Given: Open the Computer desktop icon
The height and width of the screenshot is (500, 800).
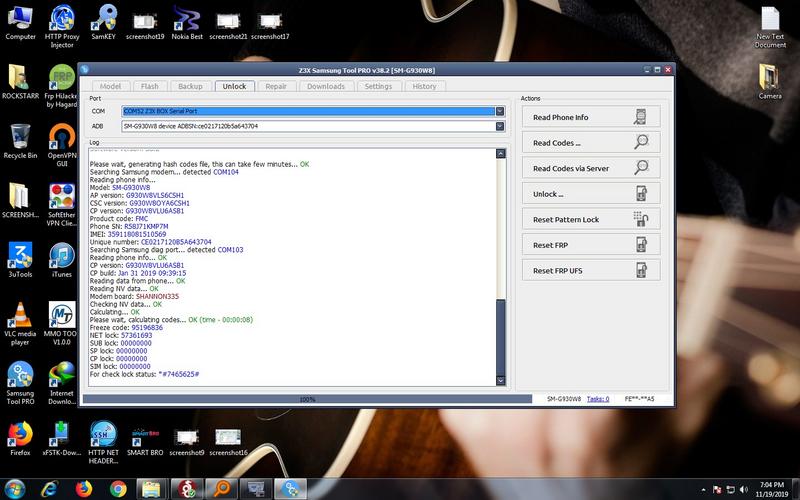Looking at the screenshot, I should (20, 23).
